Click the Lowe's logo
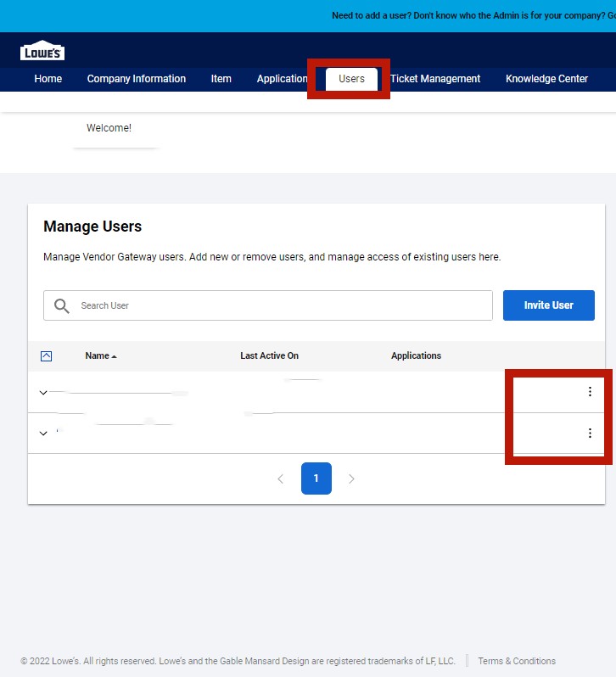The image size is (616, 677). [42, 51]
